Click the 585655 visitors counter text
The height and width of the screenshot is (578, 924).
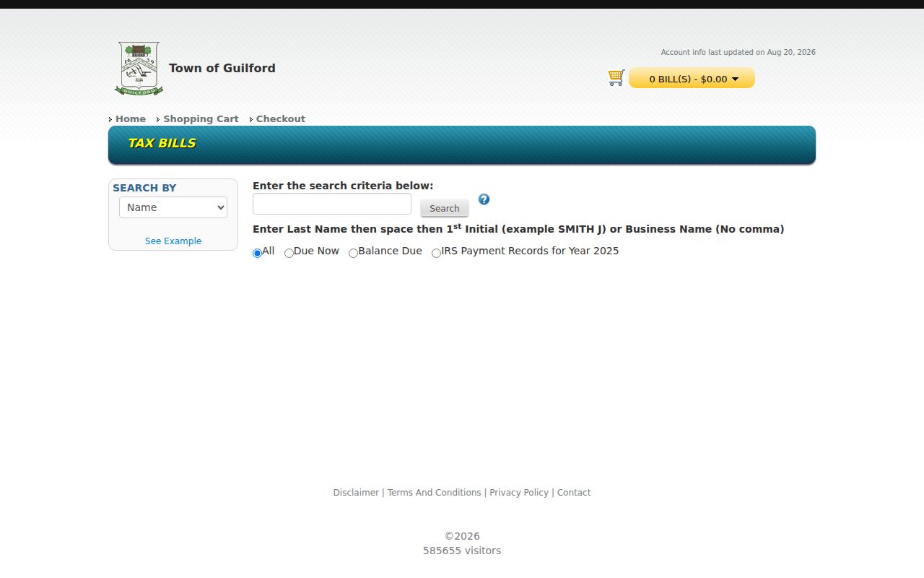tap(462, 551)
